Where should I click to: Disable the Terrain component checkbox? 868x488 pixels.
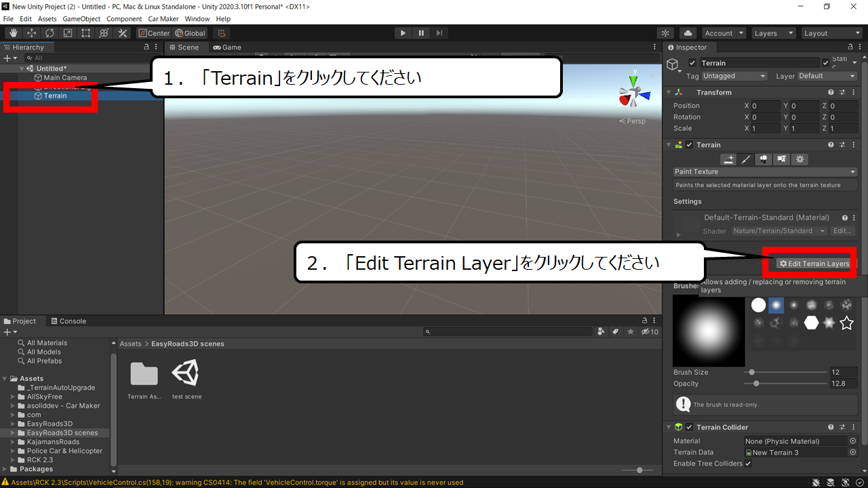690,145
